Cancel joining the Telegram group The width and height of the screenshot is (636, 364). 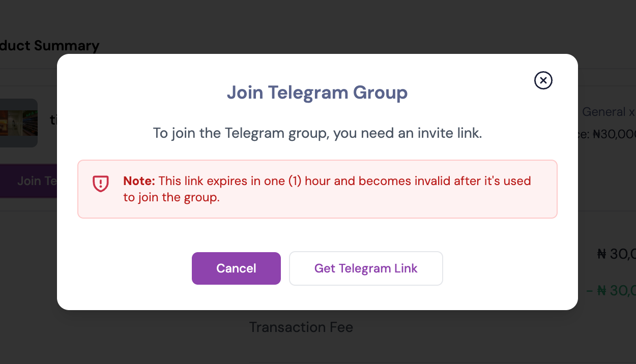[x=236, y=268]
